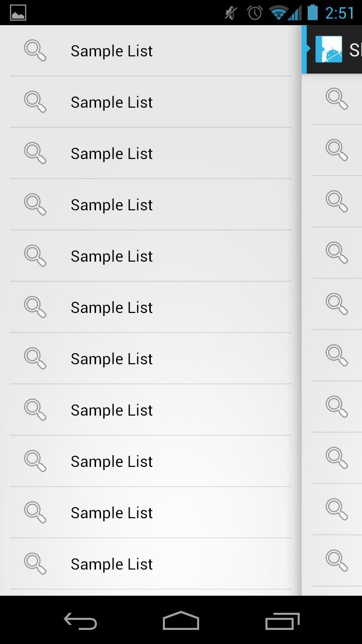Open the Recent Apps overview button
This screenshot has height=644, width=362.
(x=282, y=621)
